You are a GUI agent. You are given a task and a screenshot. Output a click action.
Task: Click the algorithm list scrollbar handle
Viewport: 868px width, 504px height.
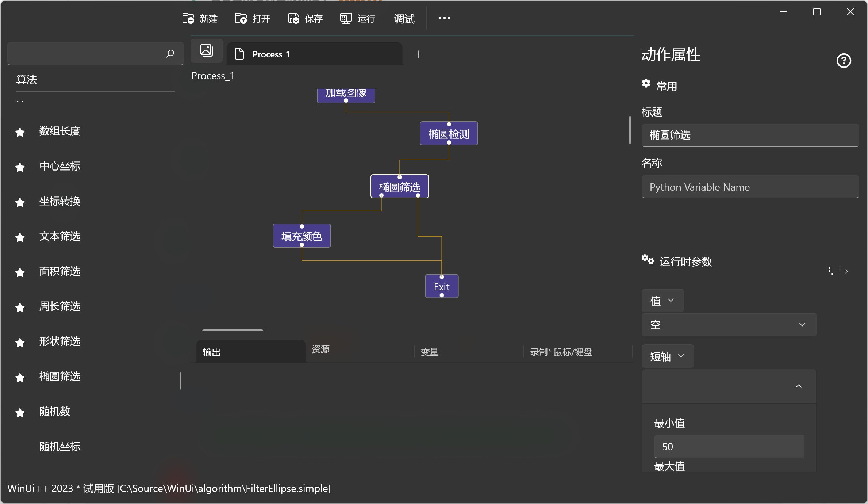(x=180, y=381)
